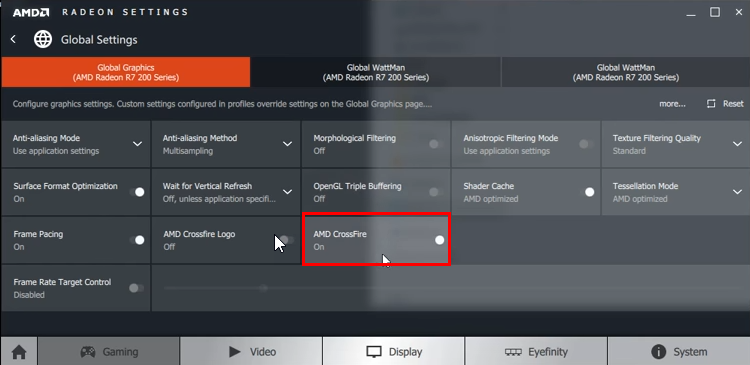Click the Eyefinity multi-monitor icon
The image size is (750, 365).
click(513, 352)
